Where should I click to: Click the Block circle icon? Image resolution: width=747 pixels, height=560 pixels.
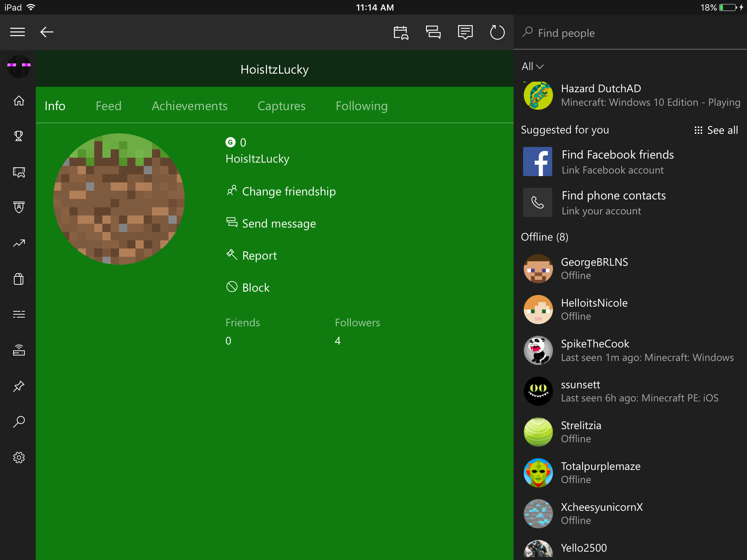click(x=232, y=287)
